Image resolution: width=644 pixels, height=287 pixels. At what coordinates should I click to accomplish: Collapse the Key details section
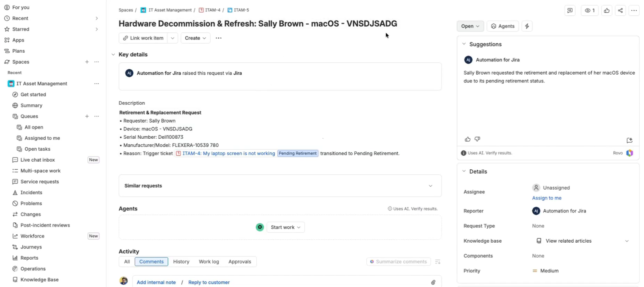tap(113, 55)
